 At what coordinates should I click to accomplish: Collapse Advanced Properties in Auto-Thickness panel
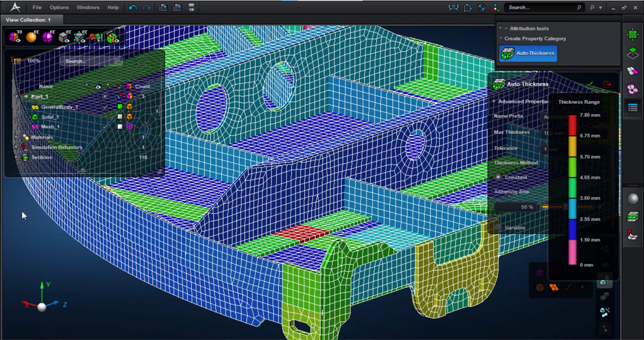(493, 102)
